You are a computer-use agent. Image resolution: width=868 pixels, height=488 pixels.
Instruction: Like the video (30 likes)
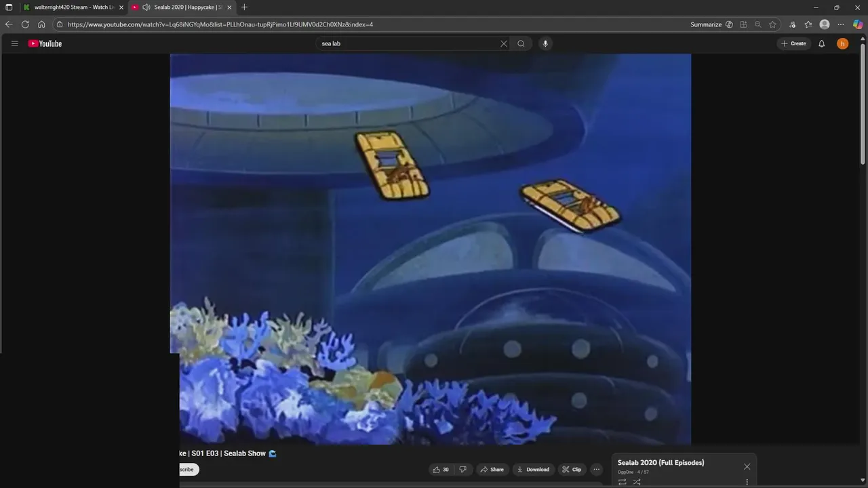click(x=441, y=469)
